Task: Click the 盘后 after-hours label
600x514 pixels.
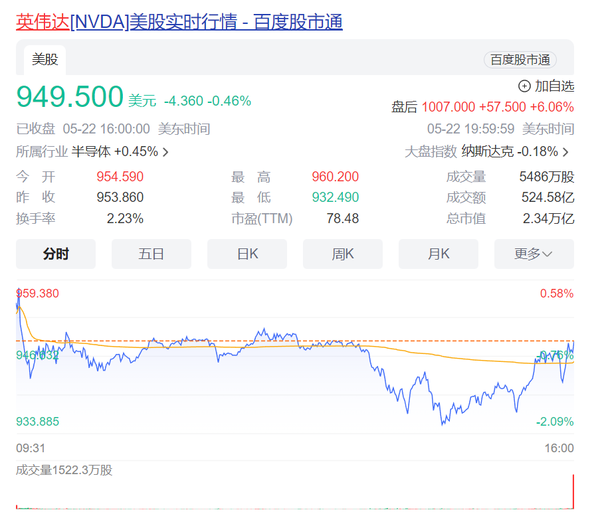Action: pos(404,107)
